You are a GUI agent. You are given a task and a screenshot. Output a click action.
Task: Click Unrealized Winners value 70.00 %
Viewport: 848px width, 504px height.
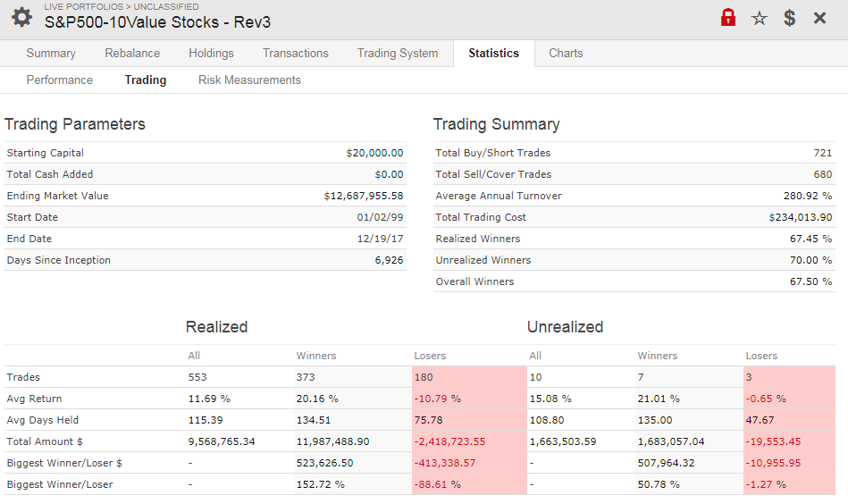[810, 260]
